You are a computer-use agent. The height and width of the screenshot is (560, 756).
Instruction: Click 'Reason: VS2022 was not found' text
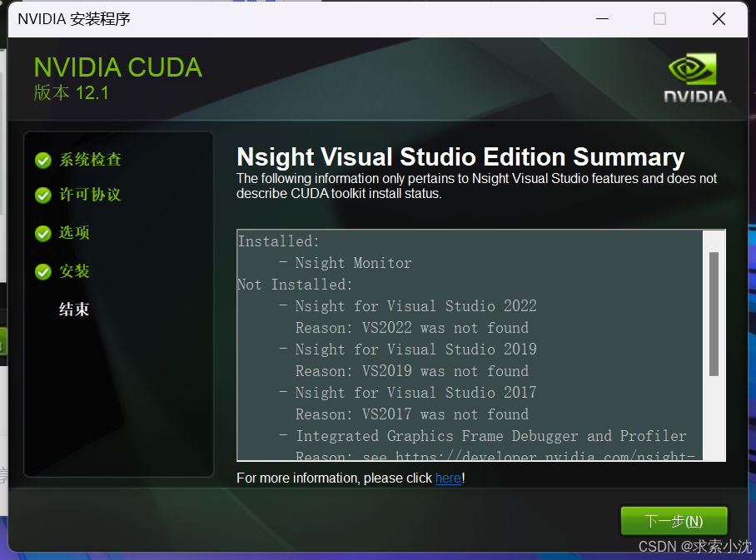pyautogui.click(x=412, y=328)
